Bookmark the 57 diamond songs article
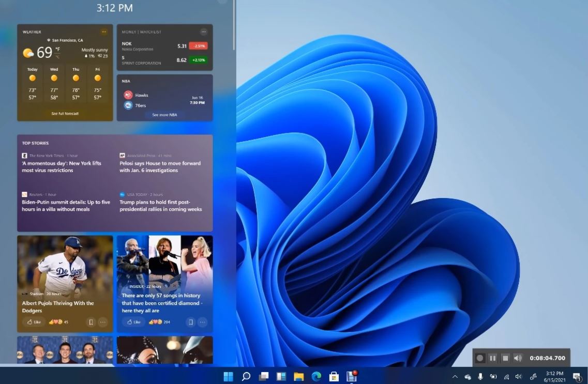588x384 pixels. [x=190, y=322]
